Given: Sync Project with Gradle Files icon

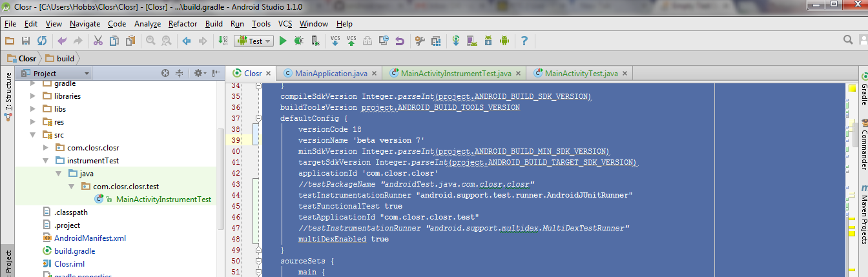Looking at the screenshot, I should pyautogui.click(x=456, y=41).
